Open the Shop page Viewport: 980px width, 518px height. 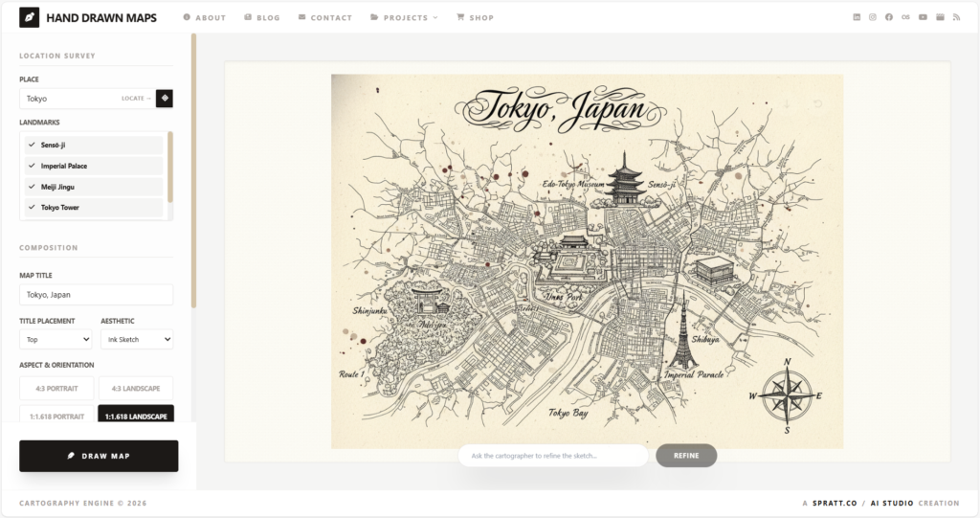coord(475,17)
